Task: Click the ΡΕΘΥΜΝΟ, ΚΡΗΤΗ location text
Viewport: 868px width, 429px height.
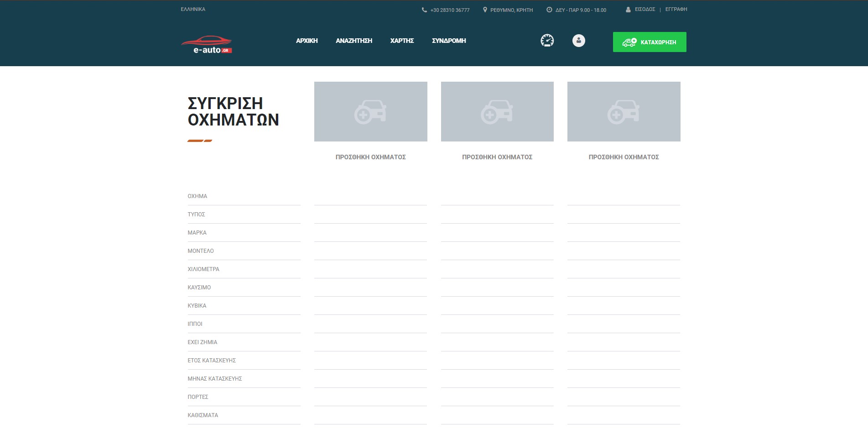Action: pos(511,10)
